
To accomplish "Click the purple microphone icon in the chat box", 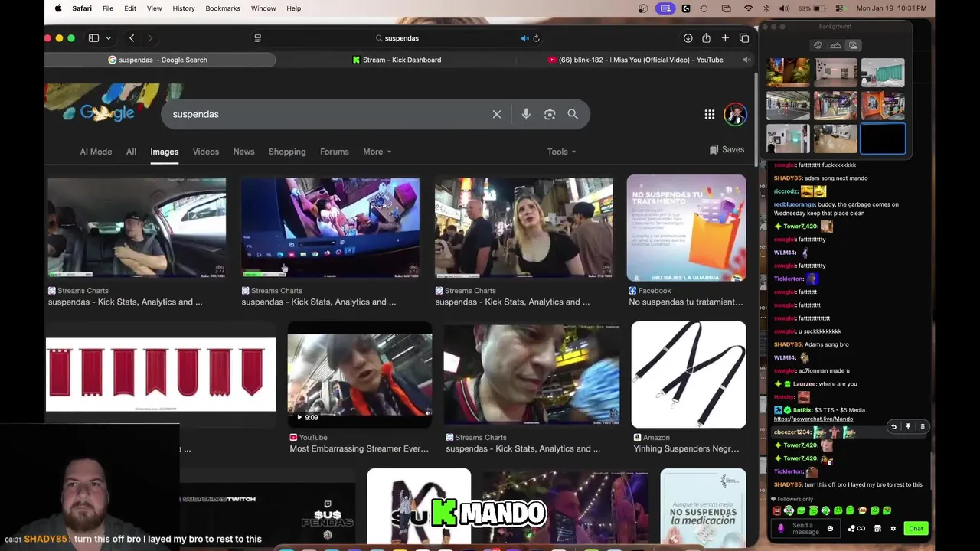I will (781, 528).
